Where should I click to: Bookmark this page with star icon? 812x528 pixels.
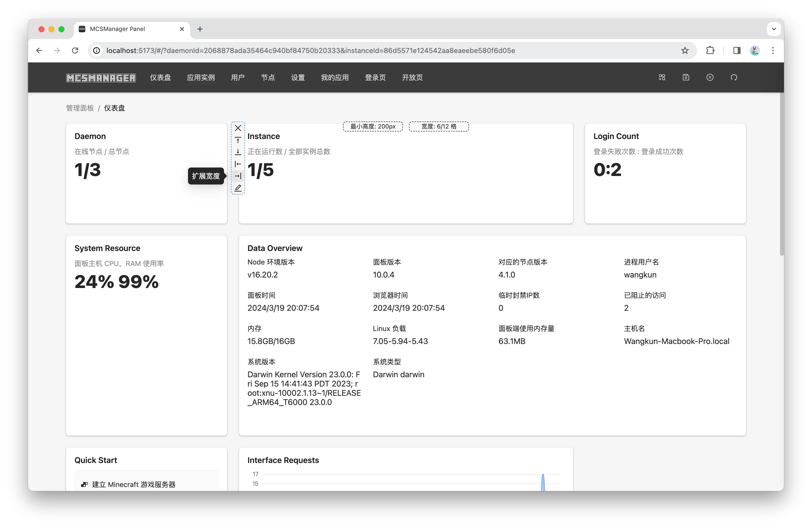click(685, 50)
